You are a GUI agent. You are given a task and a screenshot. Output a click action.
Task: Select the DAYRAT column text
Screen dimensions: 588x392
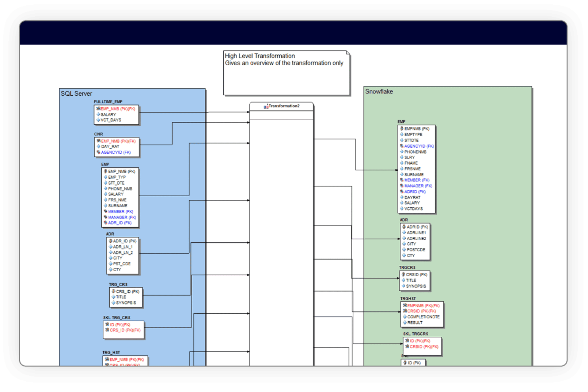pos(412,197)
